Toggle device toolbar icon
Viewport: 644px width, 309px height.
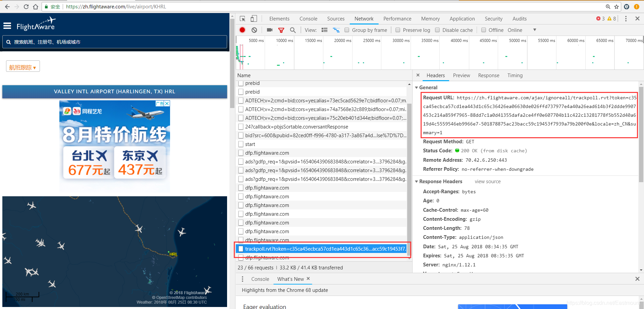(254, 19)
